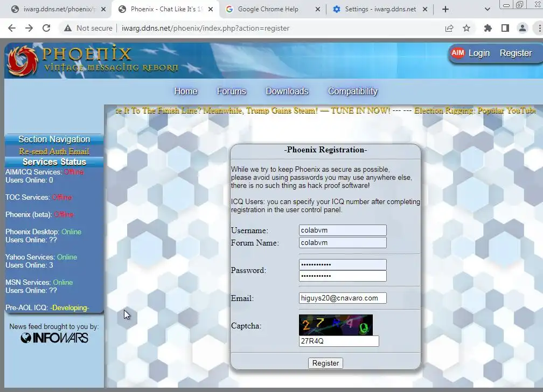Go forward in browser history
Image resolution: width=543 pixels, height=392 pixels.
click(29, 28)
